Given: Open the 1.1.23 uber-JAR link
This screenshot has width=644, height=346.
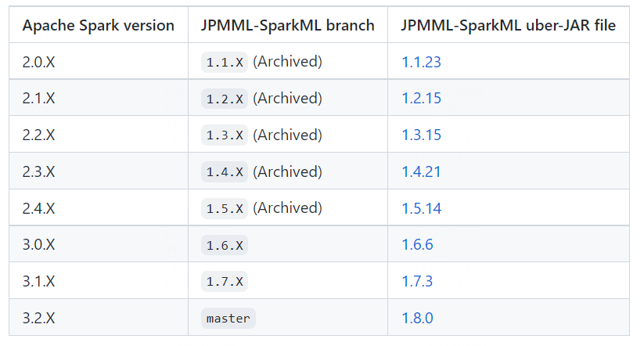Looking at the screenshot, I should coord(421,62).
